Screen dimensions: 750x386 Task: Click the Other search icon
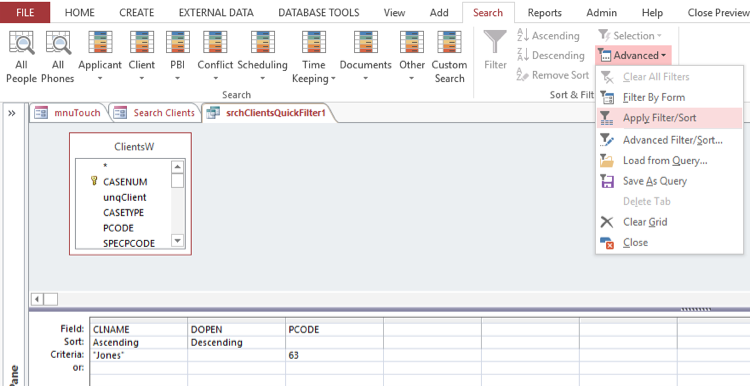412,42
